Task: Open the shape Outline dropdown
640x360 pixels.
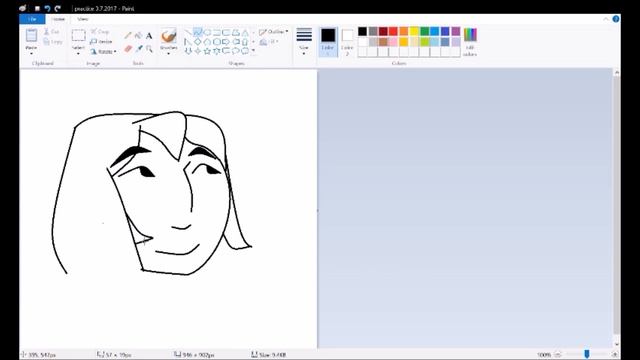Action: click(273, 32)
